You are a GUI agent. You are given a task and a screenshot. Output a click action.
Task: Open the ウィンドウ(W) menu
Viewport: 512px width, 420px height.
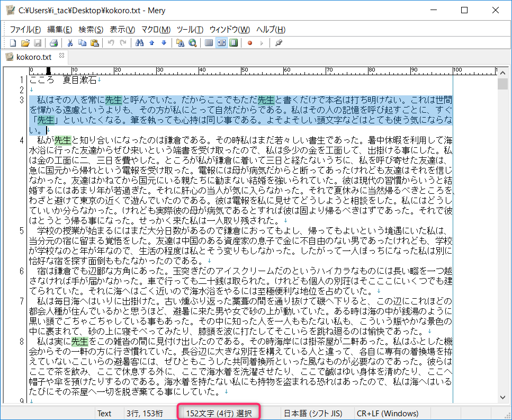point(230,29)
